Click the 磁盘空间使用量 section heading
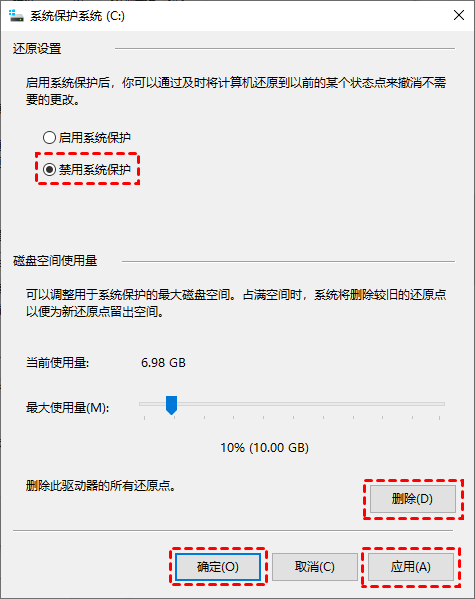475x599 pixels. [55, 261]
